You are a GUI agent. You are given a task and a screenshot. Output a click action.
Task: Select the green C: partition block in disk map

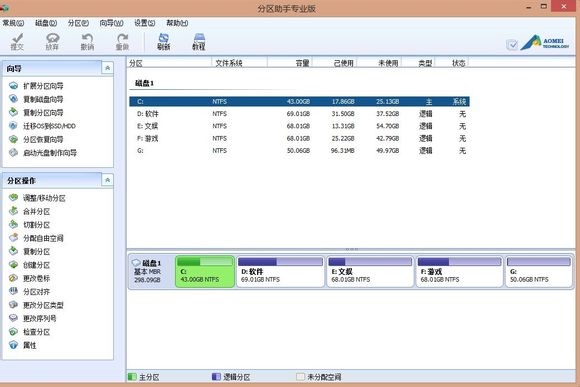point(205,271)
